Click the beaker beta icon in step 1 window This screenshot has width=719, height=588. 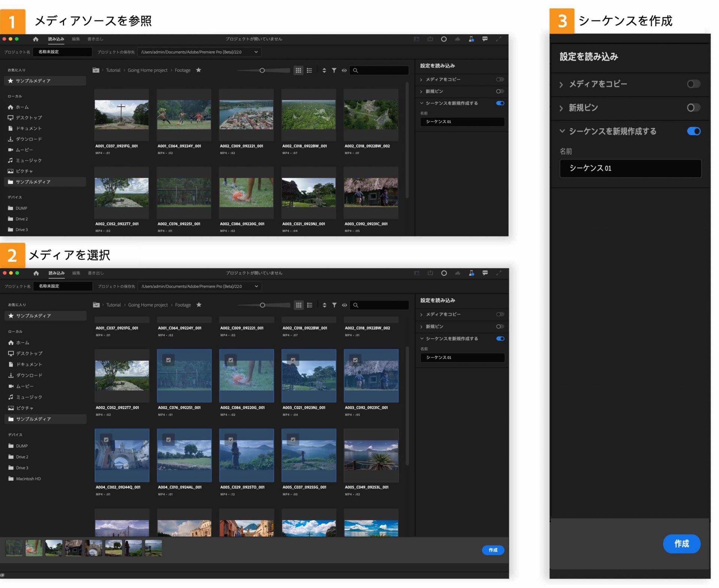(x=471, y=39)
